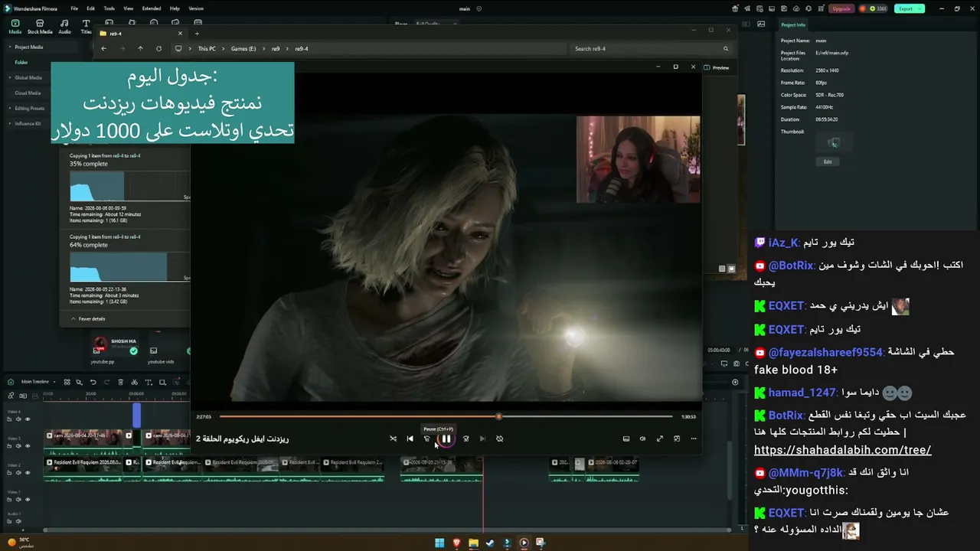The image size is (980, 551).
Task: Expand the Influence Kit section
Action: [x=11, y=124]
